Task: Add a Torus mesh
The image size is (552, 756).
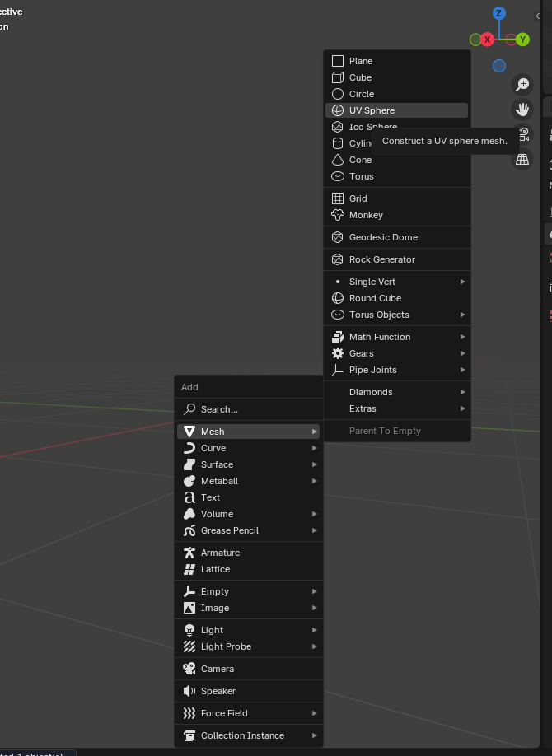Action: point(396,176)
